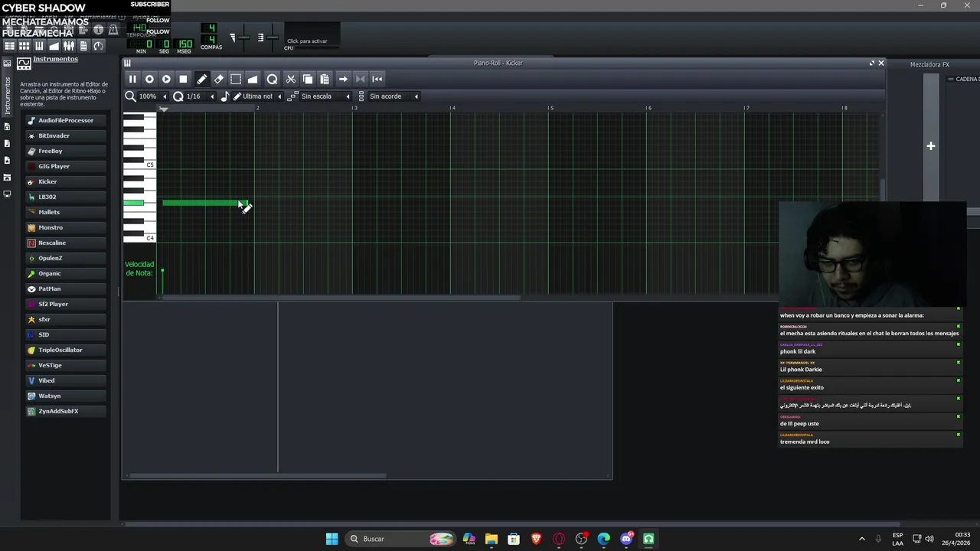Add a channel with the Mezcladora FX plus button
980x551 pixels.
[x=931, y=146]
